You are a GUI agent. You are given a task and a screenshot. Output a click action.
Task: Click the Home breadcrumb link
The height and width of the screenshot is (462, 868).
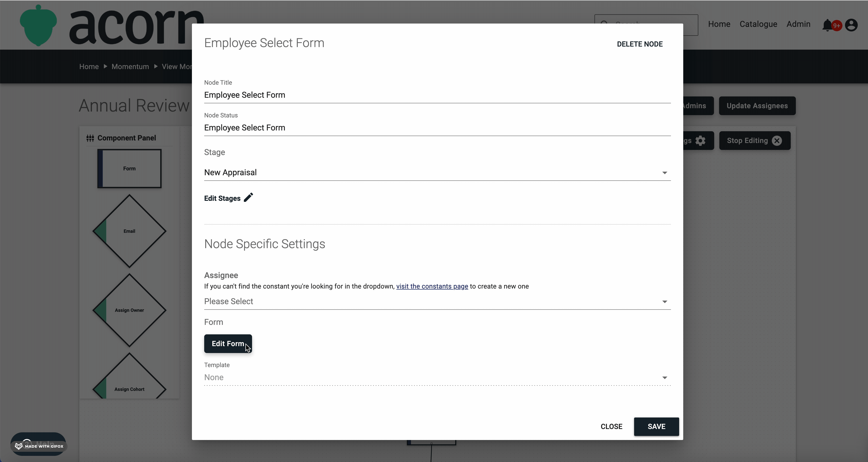(89, 67)
